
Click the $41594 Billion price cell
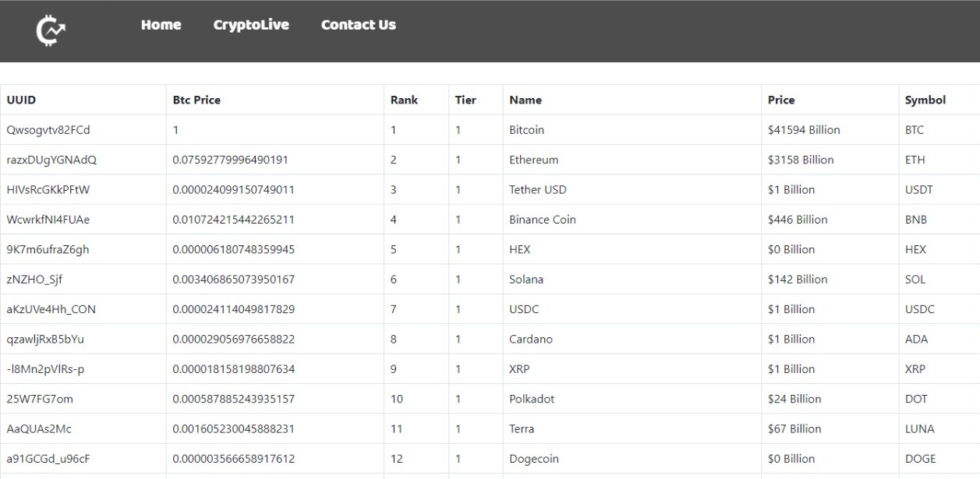pos(830,130)
